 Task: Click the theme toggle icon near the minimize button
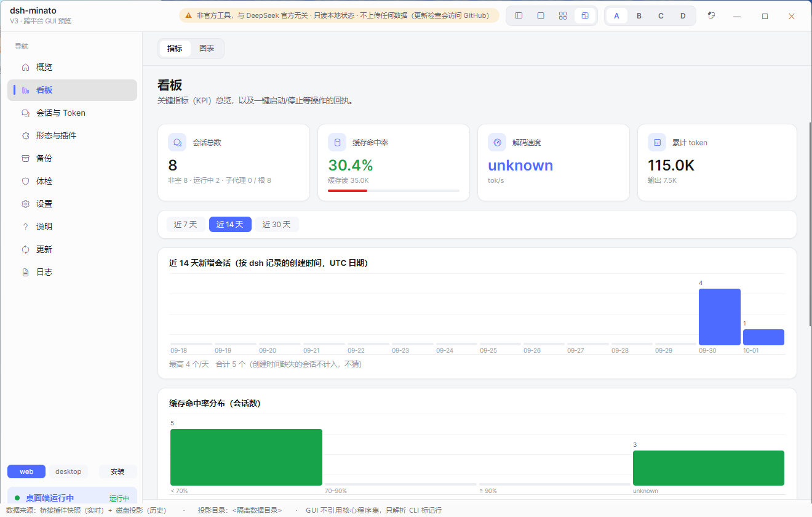point(711,16)
